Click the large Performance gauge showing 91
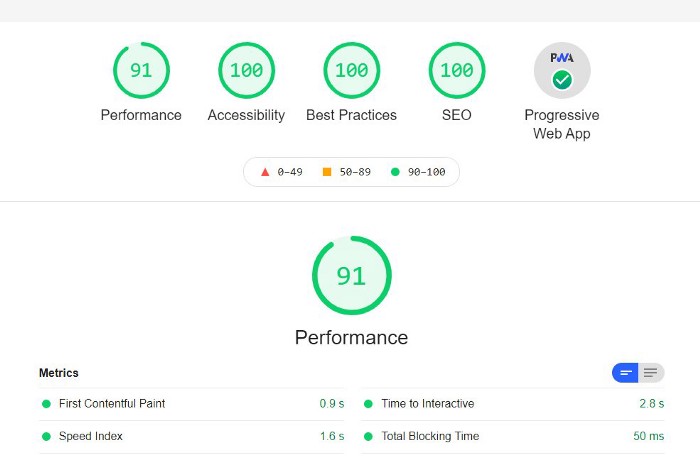Image resolution: width=700 pixels, height=457 pixels. pos(352,275)
